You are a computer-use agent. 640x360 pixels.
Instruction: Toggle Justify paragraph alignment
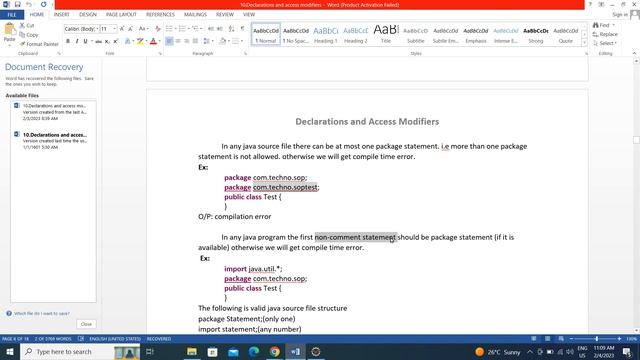(x=195, y=41)
